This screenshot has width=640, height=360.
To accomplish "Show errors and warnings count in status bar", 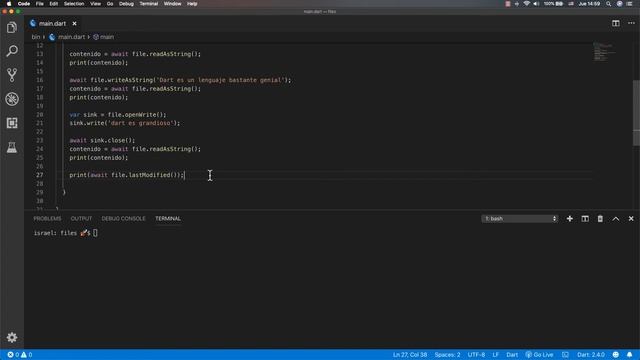I will click(20, 355).
